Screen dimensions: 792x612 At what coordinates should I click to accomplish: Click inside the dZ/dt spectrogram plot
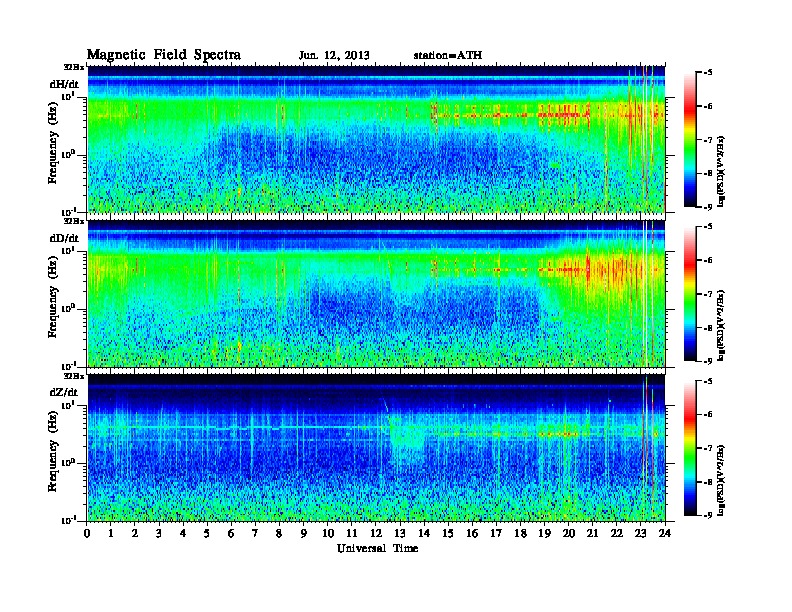point(376,448)
